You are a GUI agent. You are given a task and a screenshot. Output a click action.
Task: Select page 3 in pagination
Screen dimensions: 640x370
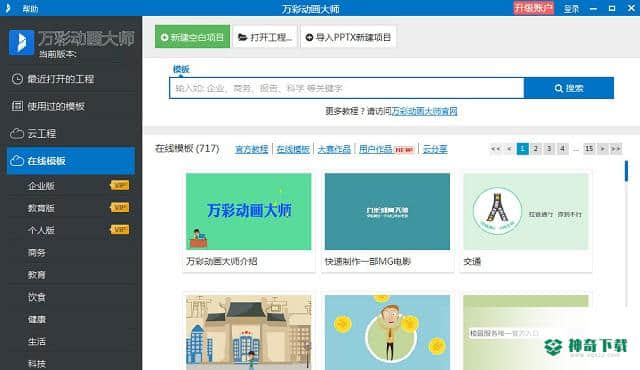tap(549, 149)
